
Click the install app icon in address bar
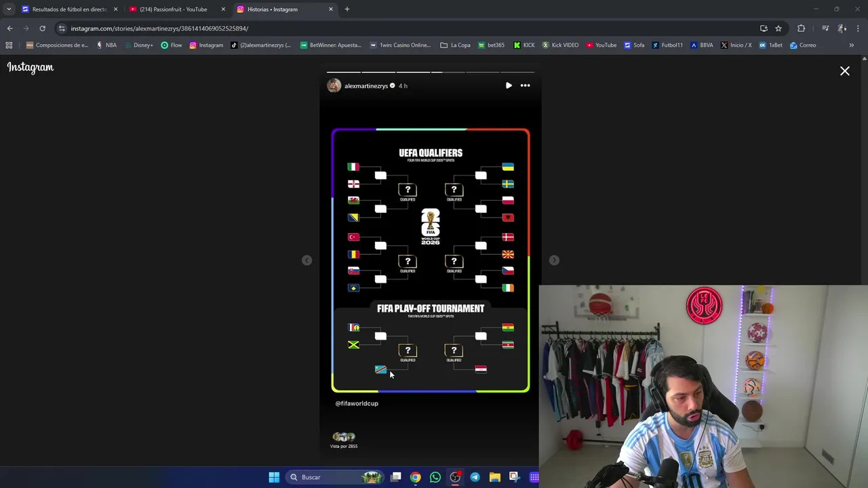[764, 28]
